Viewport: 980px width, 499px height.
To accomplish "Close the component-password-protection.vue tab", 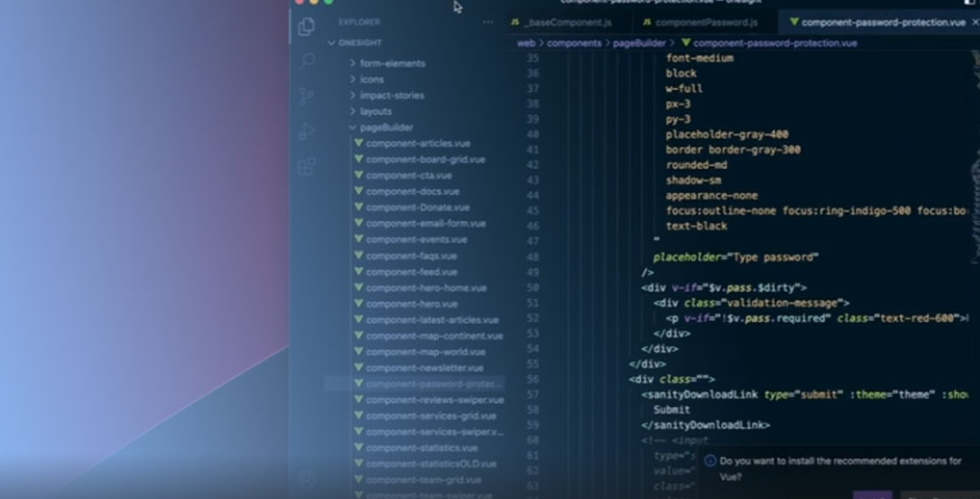I will pyautogui.click(x=975, y=22).
